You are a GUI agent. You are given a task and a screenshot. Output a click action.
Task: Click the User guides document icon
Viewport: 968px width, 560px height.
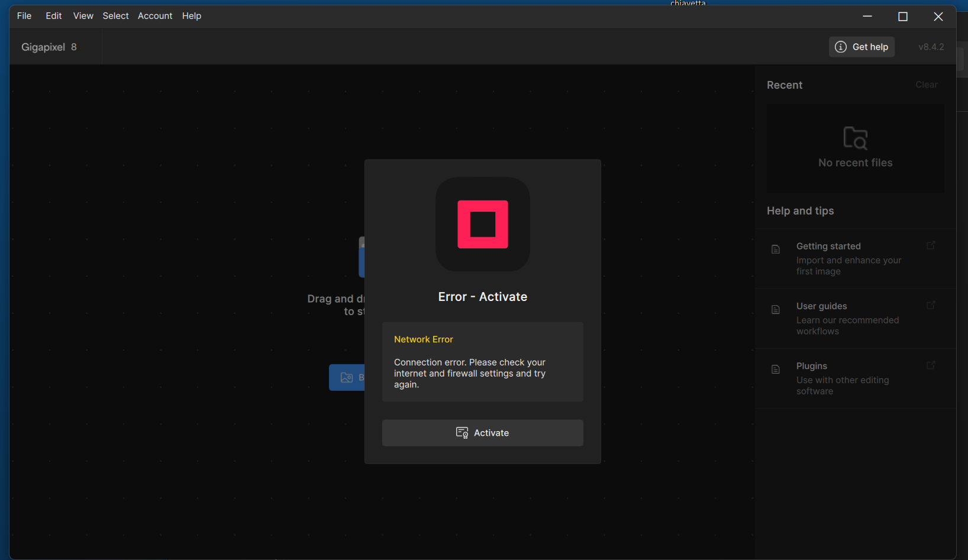pyautogui.click(x=776, y=309)
